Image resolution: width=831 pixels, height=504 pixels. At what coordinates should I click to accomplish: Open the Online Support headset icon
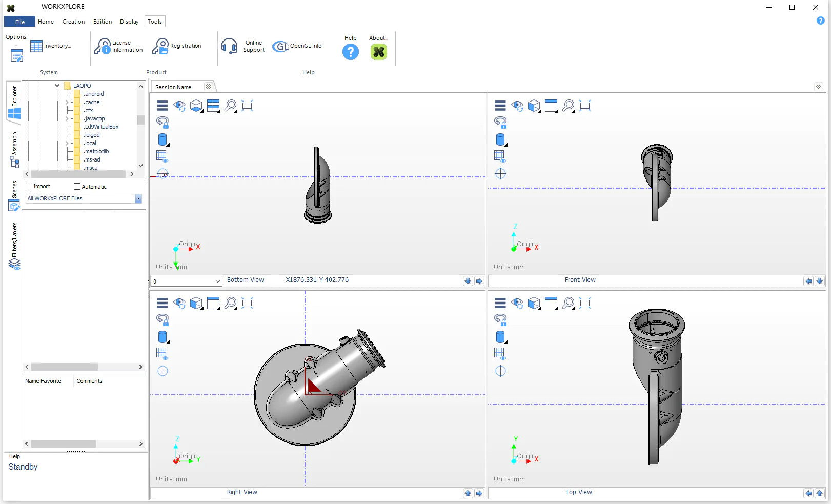229,46
